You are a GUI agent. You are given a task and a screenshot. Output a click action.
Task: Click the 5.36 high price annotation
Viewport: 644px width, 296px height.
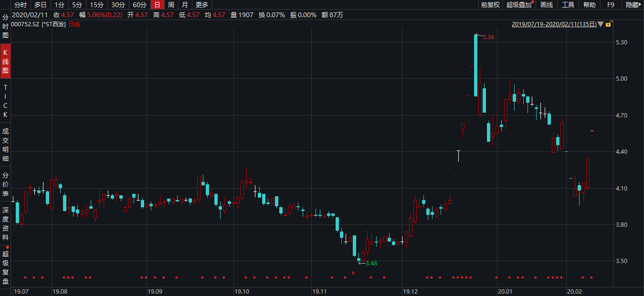click(488, 37)
